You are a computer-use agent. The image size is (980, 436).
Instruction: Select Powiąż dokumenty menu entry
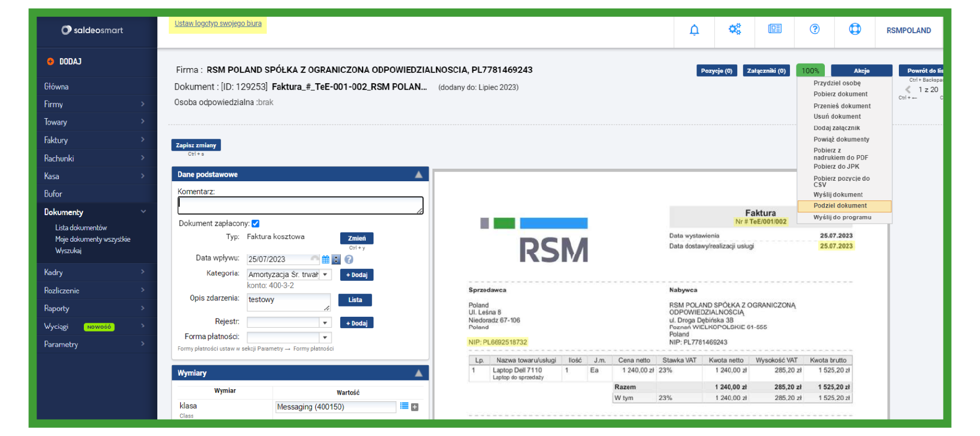tap(841, 139)
